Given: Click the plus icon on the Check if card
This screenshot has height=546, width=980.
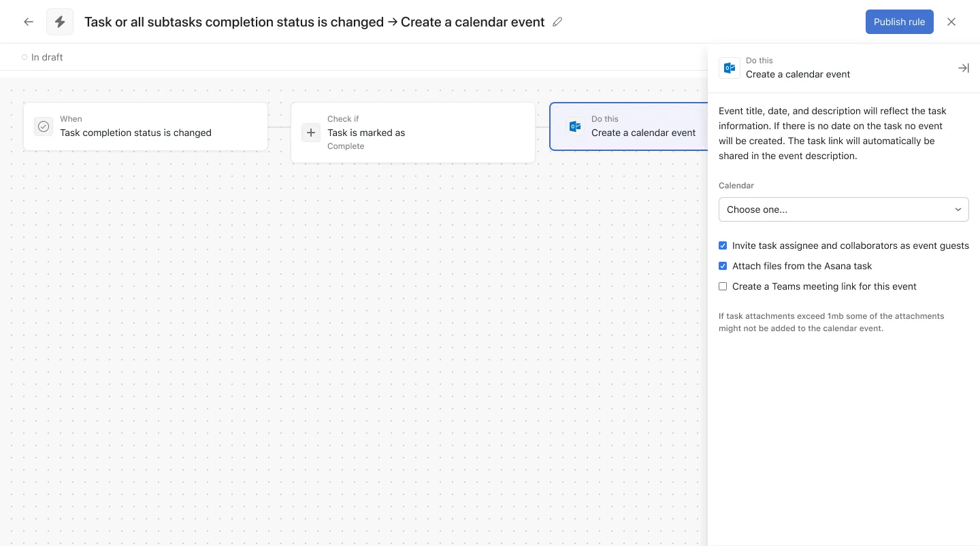Looking at the screenshot, I should 311,133.
